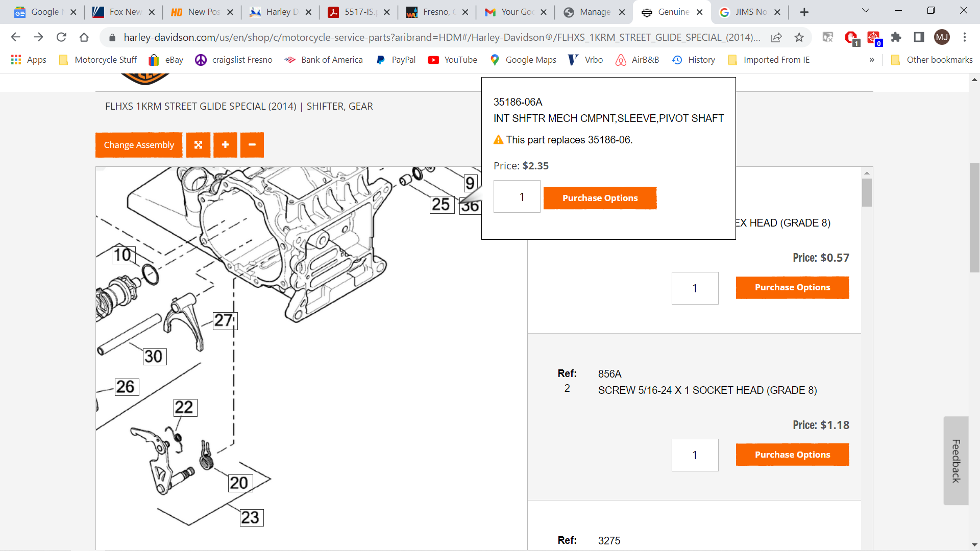980x551 pixels.
Task: Bookmark this page with the star icon
Action: click(x=799, y=37)
